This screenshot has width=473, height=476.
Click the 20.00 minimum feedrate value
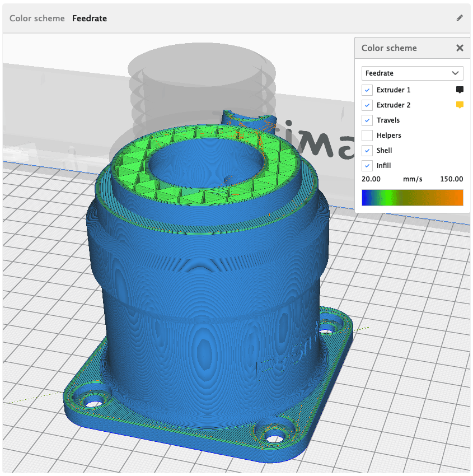coord(371,179)
